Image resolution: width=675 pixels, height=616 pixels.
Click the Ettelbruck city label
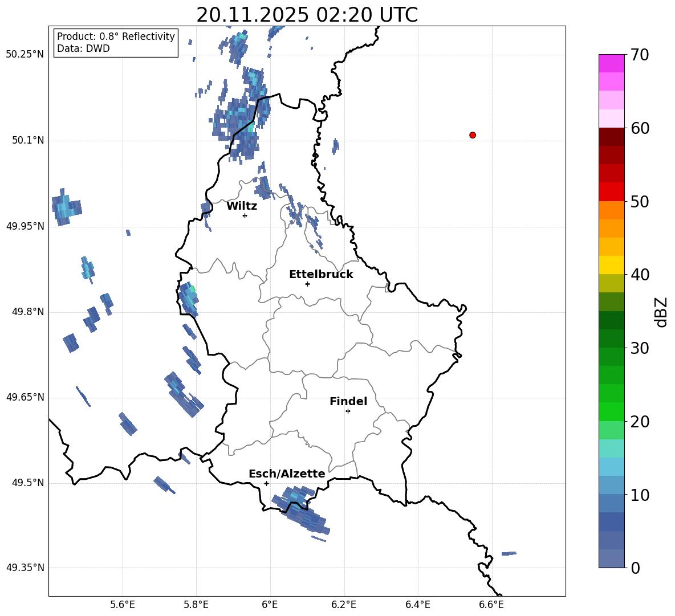tap(321, 275)
